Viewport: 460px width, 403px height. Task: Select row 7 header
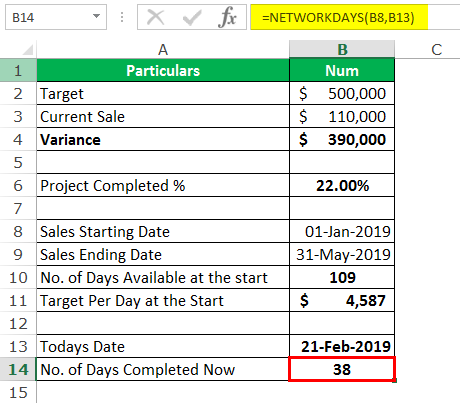(18, 208)
